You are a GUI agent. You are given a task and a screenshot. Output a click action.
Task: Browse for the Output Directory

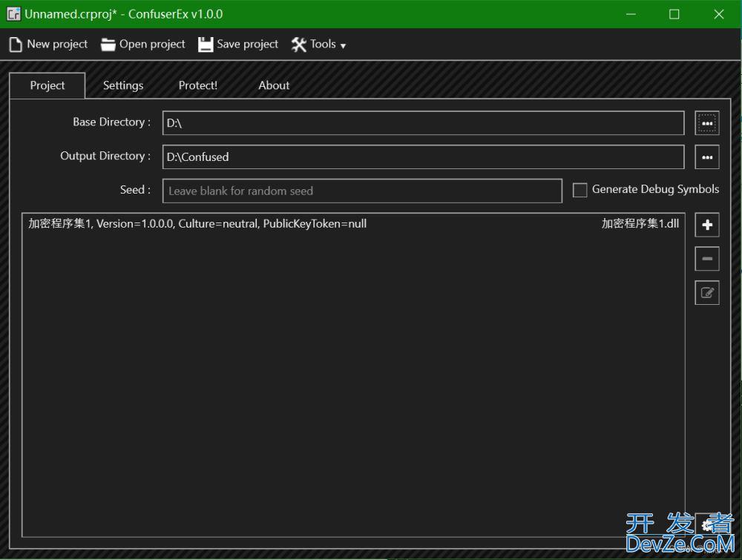click(x=707, y=157)
